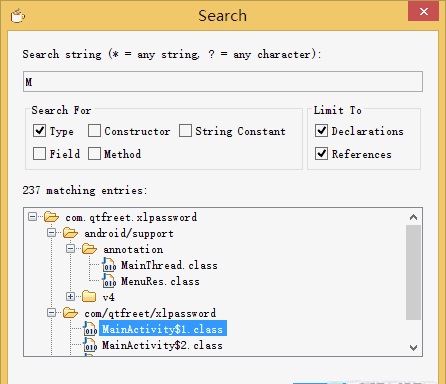
Task: Select MainActivity$2.class entry
Action: click(162, 345)
